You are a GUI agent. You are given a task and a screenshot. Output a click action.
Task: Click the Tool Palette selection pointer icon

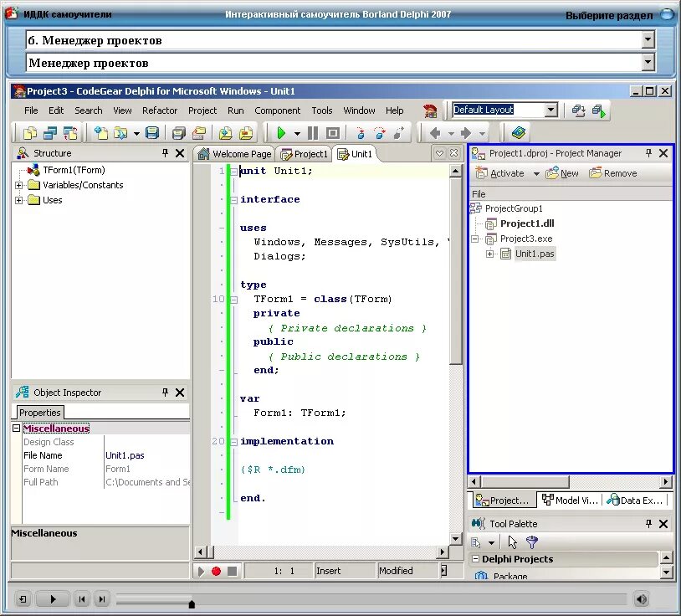click(x=513, y=542)
